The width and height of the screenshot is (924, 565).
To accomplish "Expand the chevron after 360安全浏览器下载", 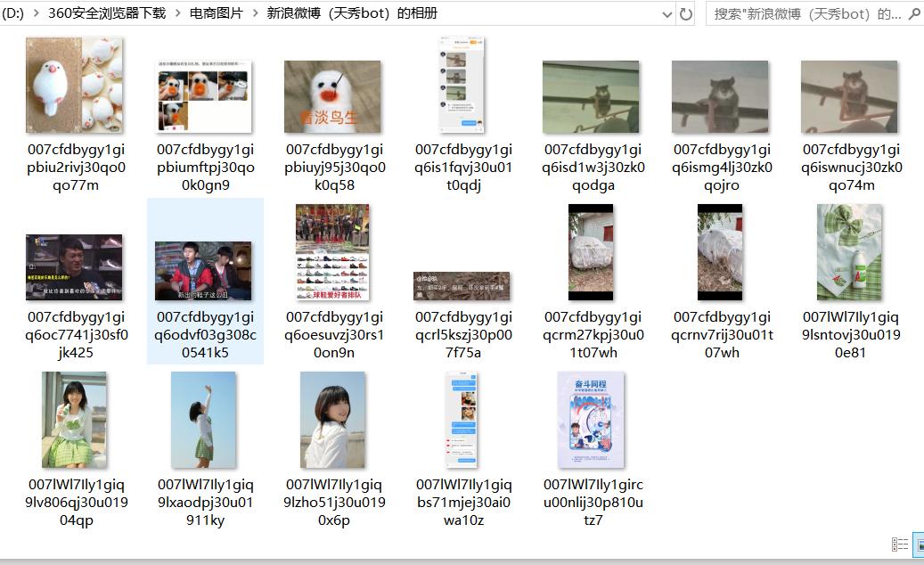I will [x=177, y=13].
